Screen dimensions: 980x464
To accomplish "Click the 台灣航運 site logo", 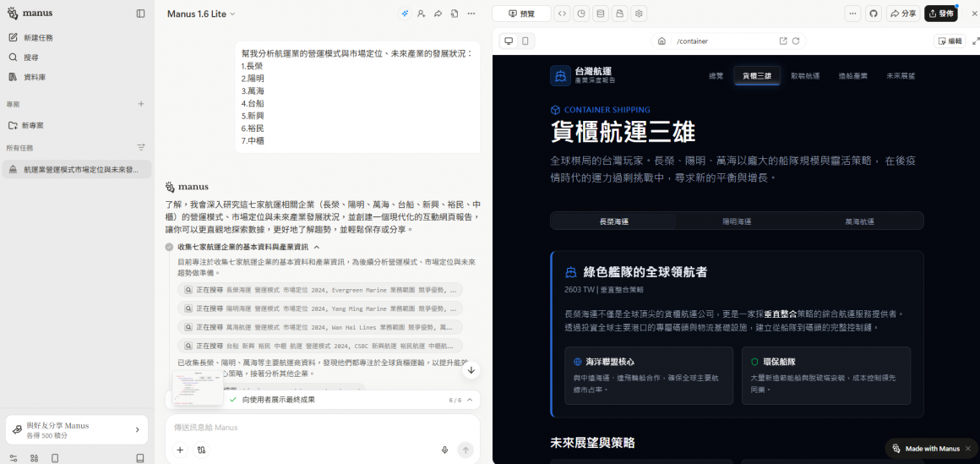I will point(583,76).
